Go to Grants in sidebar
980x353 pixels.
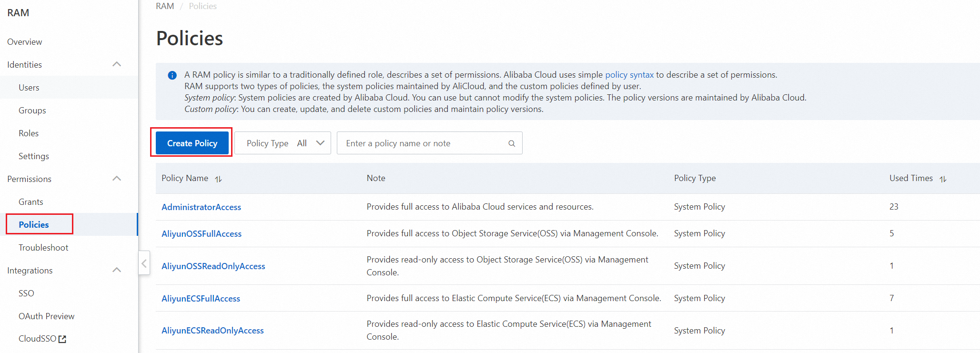coord(31,202)
